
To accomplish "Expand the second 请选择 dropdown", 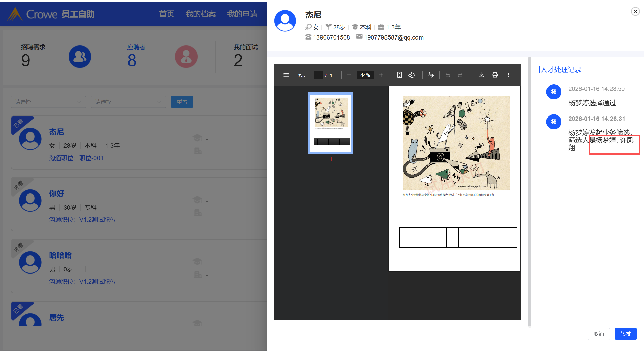I will point(128,102).
